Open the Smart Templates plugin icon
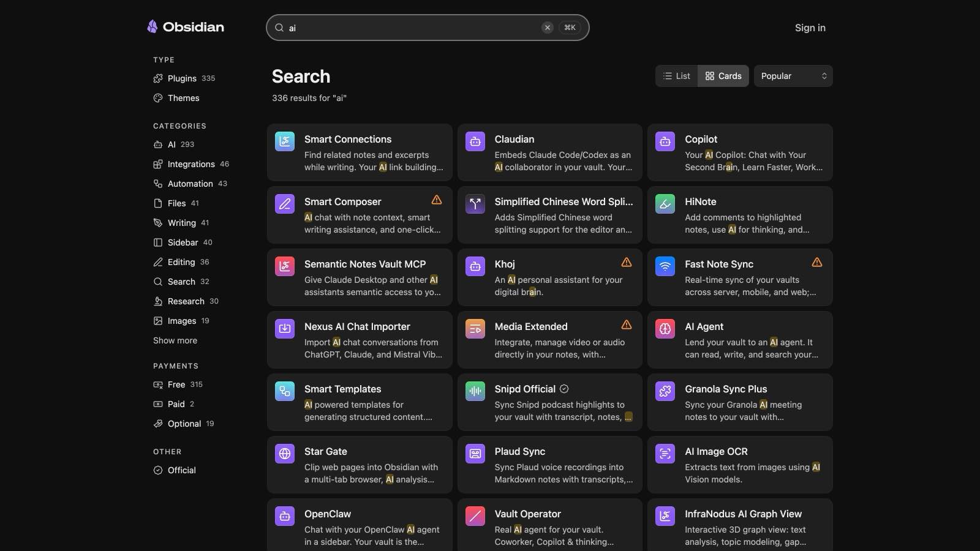 click(x=285, y=391)
